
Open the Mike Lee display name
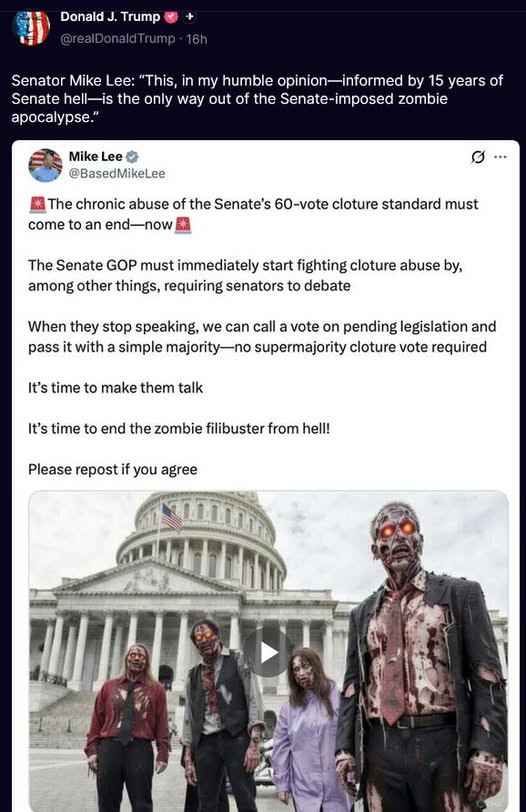coord(96,156)
